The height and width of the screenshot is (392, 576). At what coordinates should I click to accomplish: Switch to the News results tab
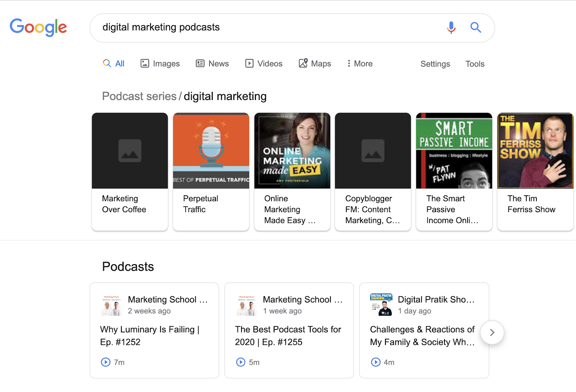point(212,64)
